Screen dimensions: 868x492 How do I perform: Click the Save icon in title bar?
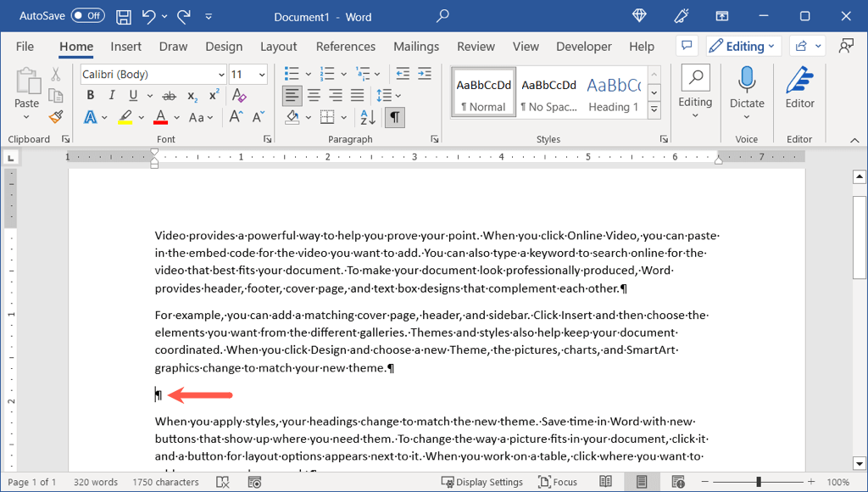click(x=124, y=16)
